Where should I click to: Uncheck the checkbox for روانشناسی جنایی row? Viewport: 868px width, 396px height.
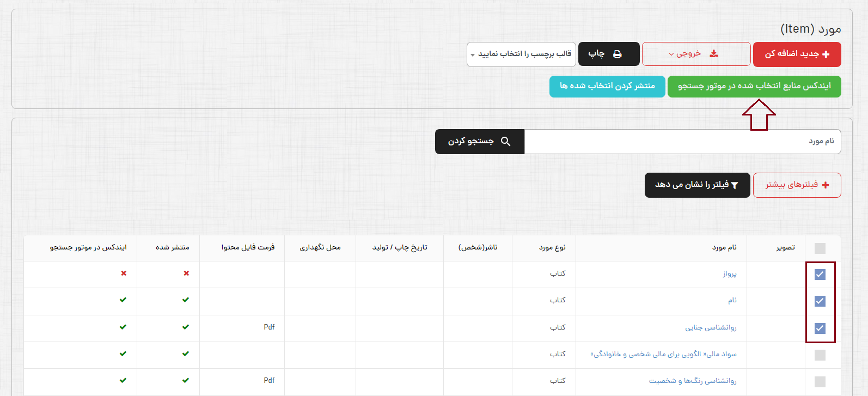pos(820,328)
